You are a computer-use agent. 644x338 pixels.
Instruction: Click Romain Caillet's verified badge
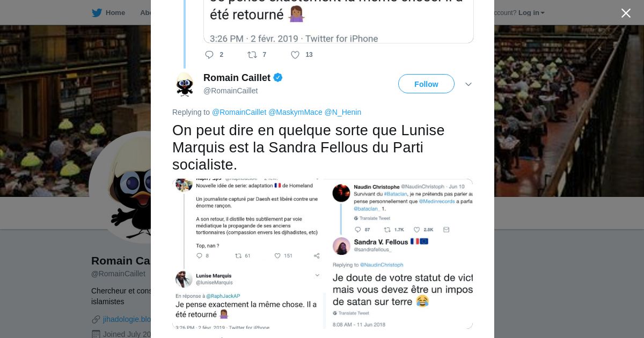click(x=278, y=78)
